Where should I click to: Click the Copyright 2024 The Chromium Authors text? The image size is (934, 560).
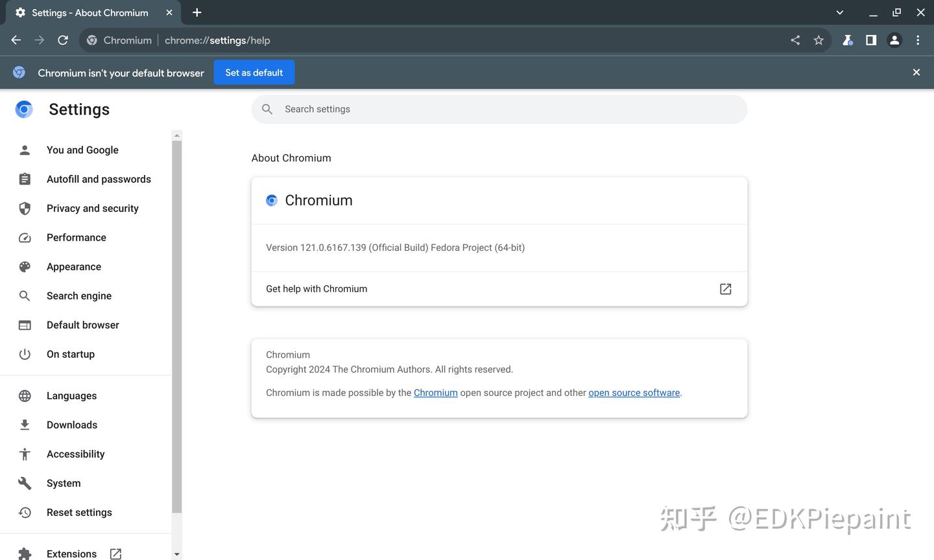(x=389, y=369)
